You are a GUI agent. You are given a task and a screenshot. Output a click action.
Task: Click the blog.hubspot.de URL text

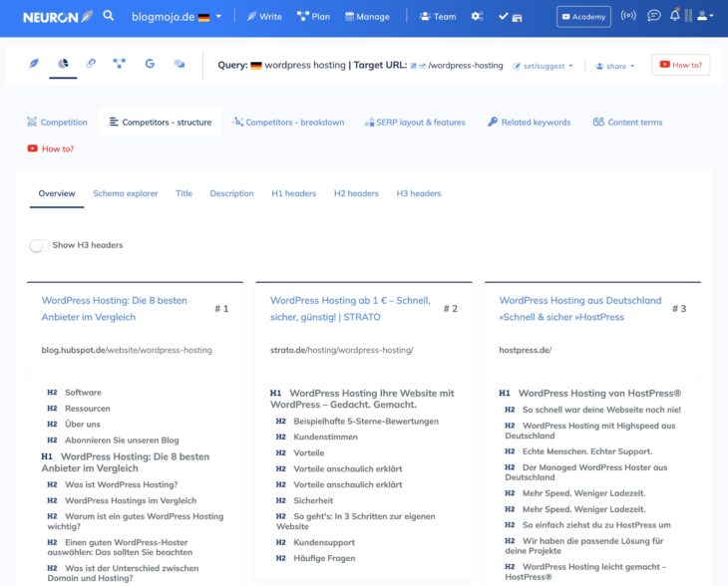pyautogui.click(x=127, y=350)
